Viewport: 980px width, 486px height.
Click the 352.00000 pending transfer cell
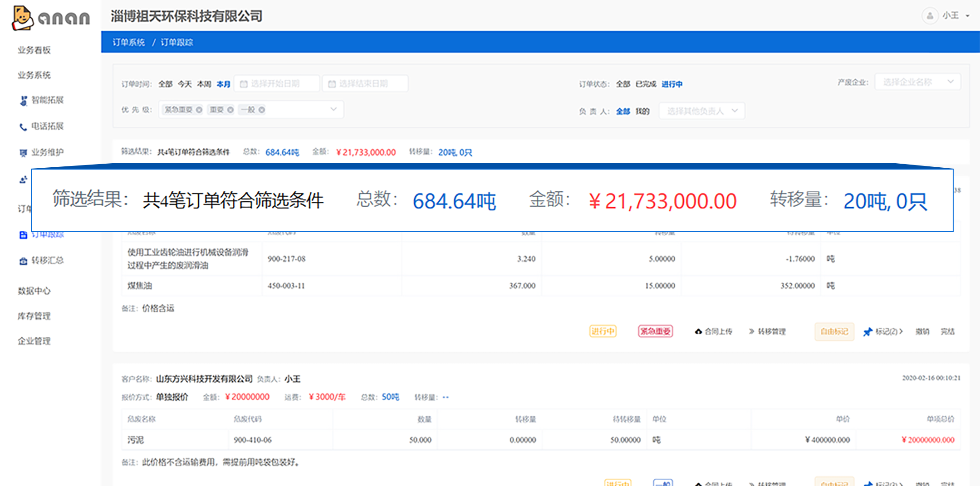point(798,286)
